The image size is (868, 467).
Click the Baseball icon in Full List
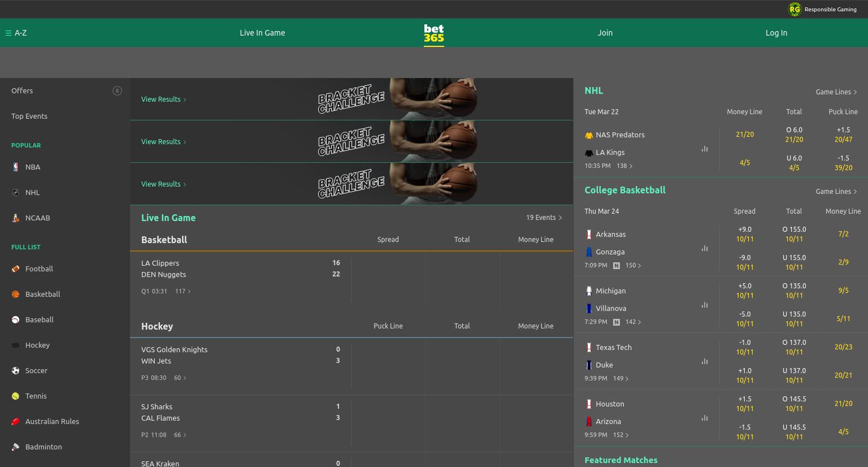click(16, 320)
